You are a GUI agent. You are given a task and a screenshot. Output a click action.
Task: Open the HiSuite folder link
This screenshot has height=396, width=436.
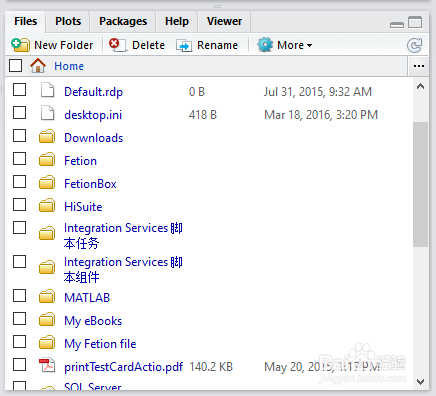point(83,207)
